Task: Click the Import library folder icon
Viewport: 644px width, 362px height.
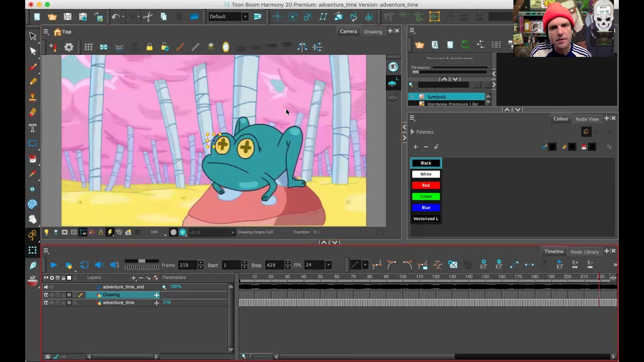Action: pyautogui.click(x=419, y=45)
